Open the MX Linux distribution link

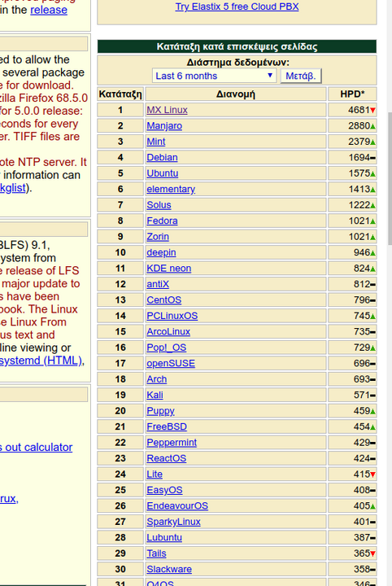coord(167,110)
